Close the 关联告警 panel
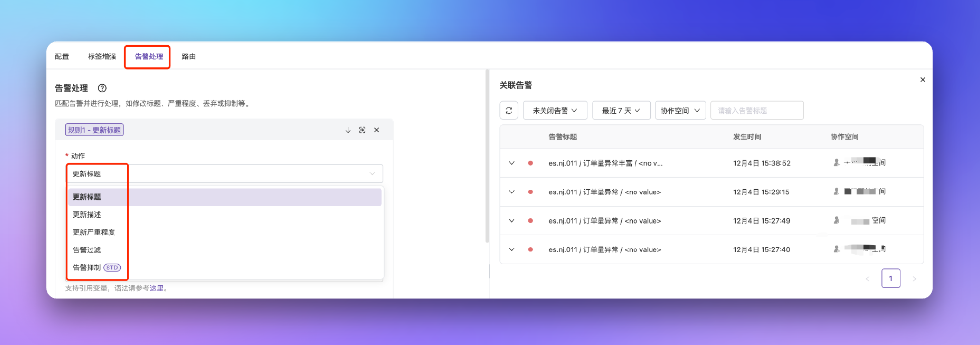Screen dimensions: 980x345 922,80
